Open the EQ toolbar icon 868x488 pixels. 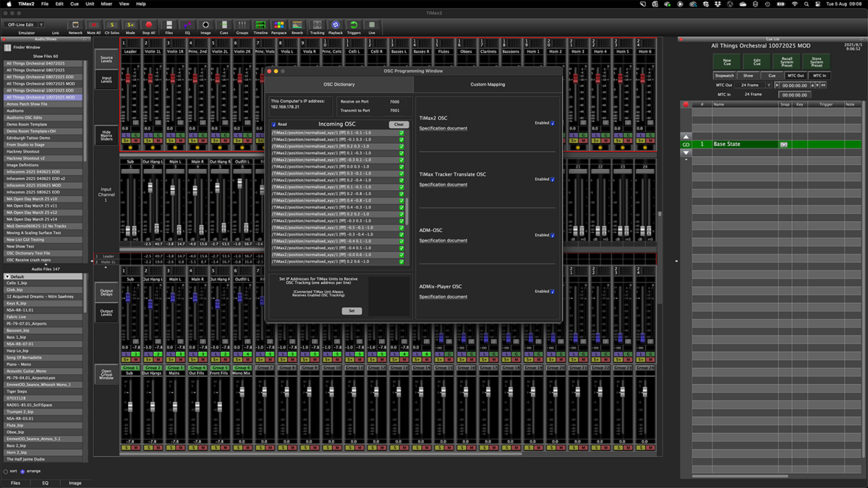187,26
